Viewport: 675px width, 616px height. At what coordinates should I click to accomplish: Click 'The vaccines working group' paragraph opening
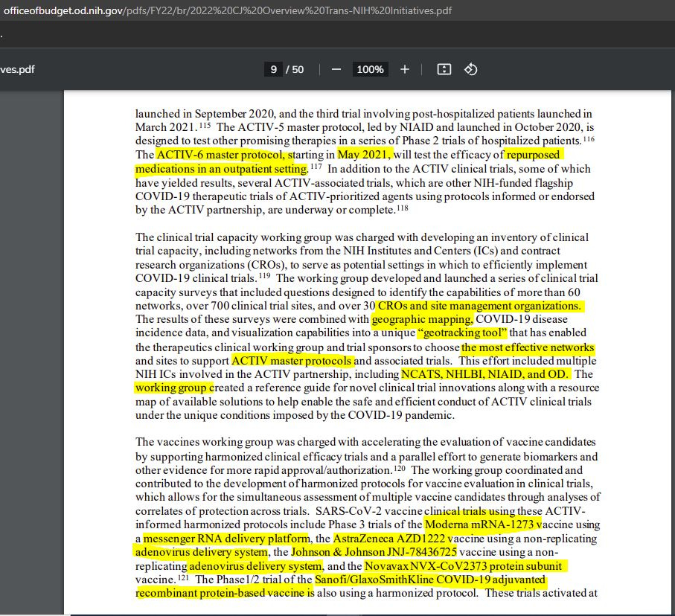tap(204, 442)
